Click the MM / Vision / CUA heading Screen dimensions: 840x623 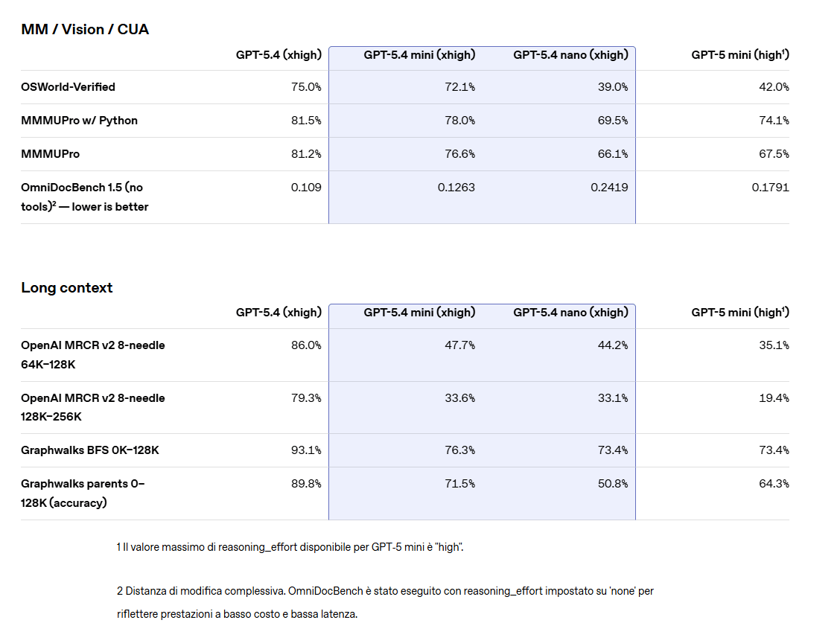[85, 29]
